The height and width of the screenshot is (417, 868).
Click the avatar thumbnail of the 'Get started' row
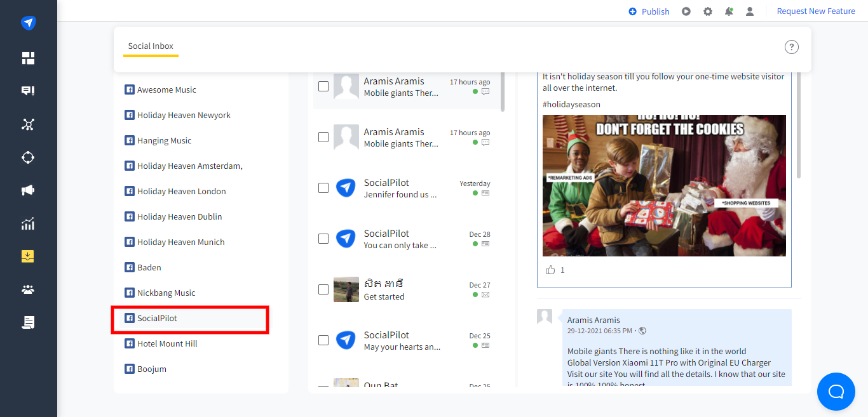pos(346,289)
